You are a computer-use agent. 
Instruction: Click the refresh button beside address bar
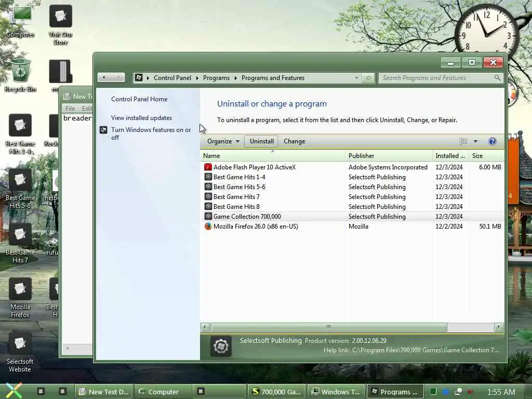click(368, 78)
